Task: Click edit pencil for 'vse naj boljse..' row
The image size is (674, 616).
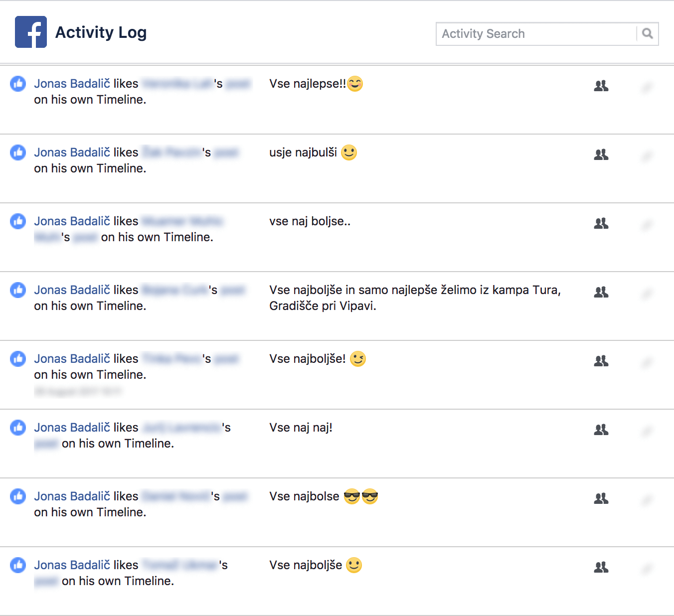Action: point(647,225)
